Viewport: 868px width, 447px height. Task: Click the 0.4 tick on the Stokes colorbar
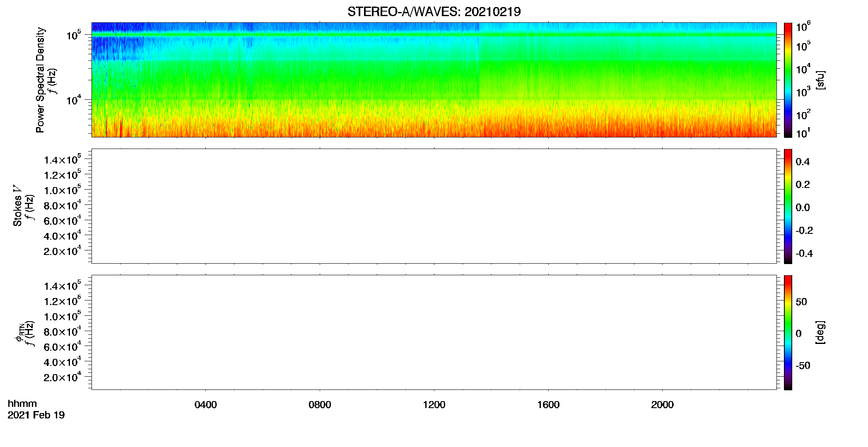pos(803,162)
